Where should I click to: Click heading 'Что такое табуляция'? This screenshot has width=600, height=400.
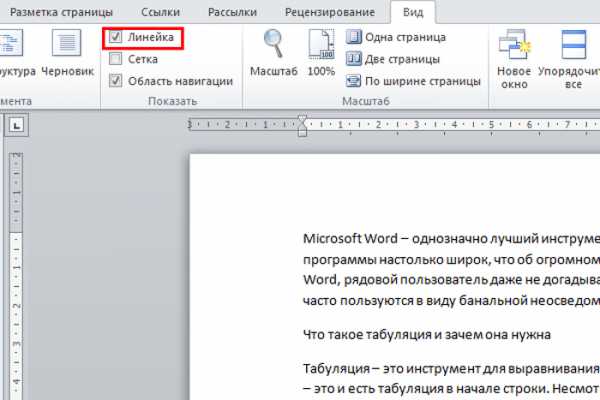427,335
